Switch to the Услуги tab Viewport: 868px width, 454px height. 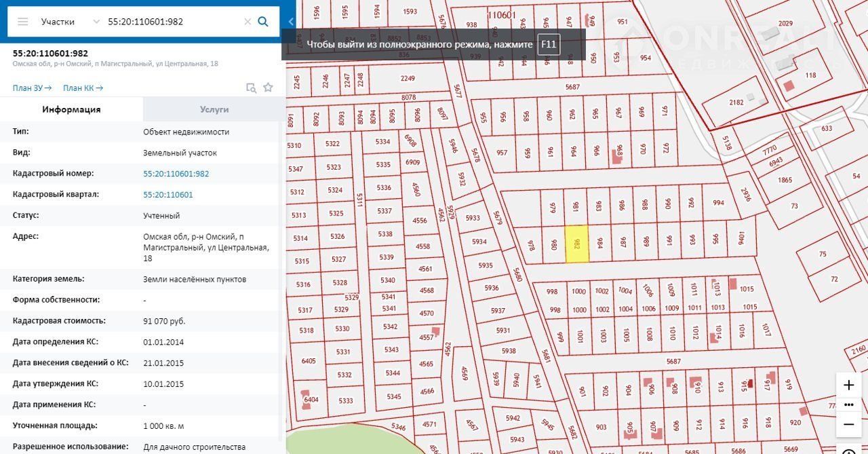click(214, 109)
